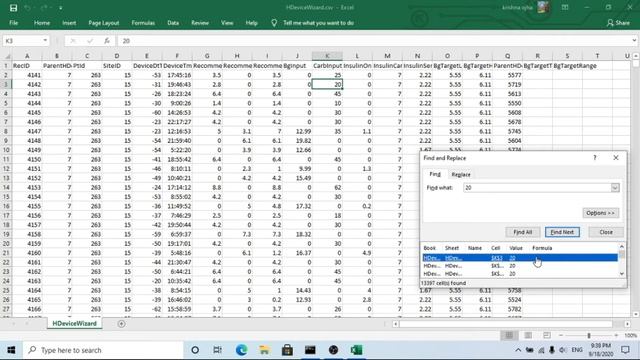Open the Data ribbon tab

tap(173, 23)
